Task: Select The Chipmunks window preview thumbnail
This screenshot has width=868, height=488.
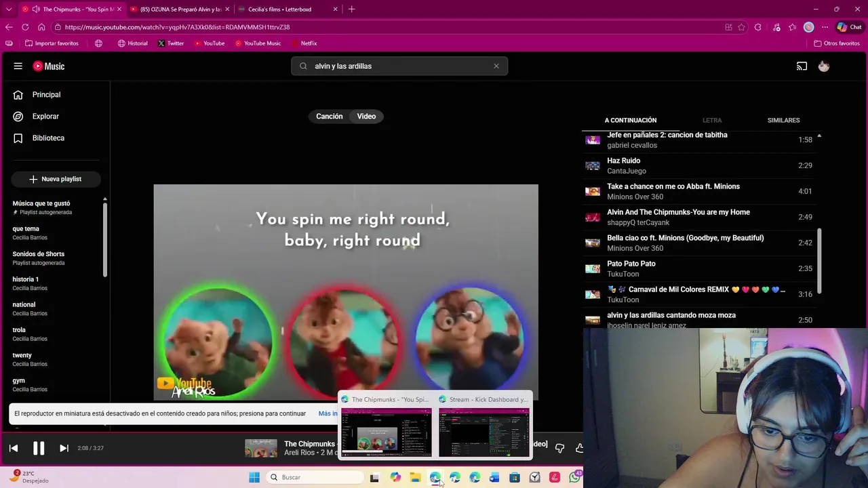Action: point(386,432)
